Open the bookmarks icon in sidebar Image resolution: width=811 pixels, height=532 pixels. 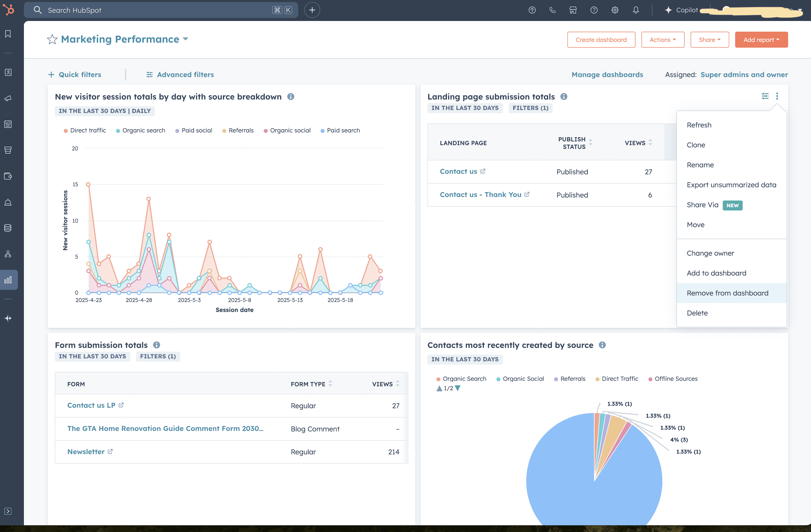pos(8,34)
